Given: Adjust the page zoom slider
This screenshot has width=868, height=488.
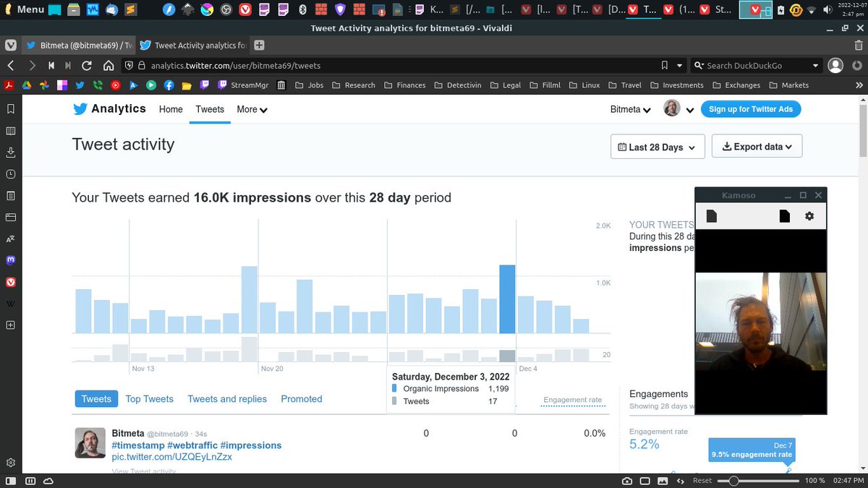Looking at the screenshot, I should 757,481.
